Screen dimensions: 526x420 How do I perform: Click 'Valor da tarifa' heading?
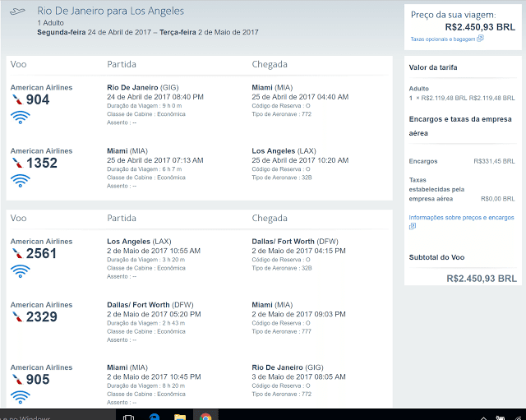[x=433, y=67]
